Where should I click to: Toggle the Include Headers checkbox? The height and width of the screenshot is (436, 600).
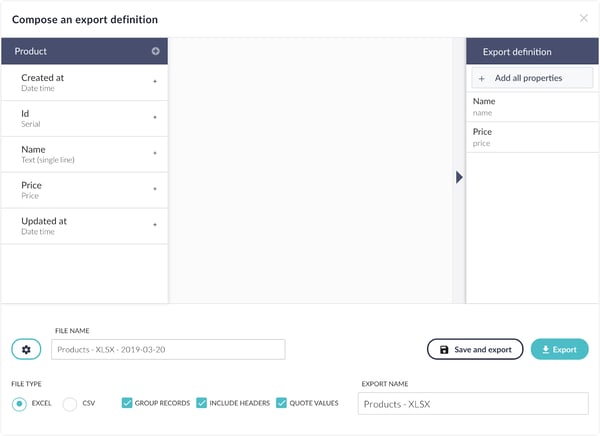coord(201,403)
